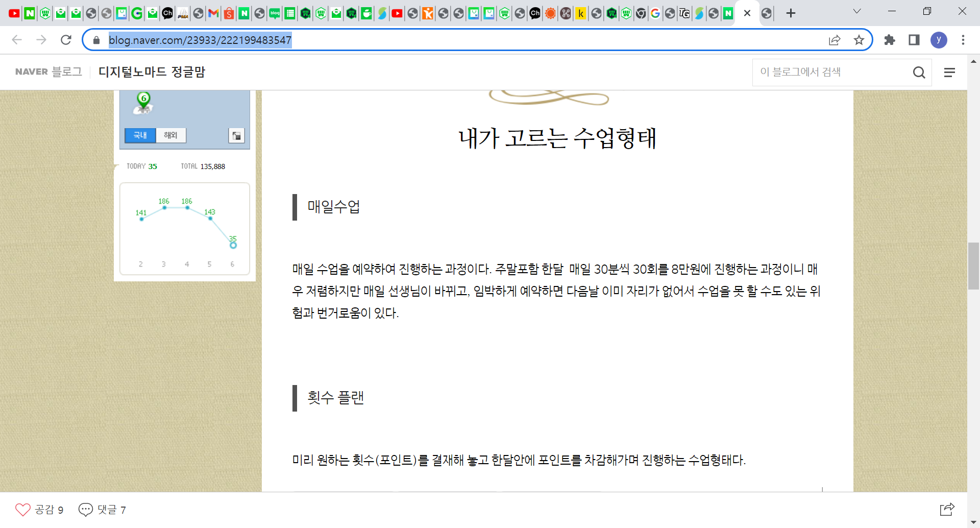
Task: Open the 댓글 comments bubble icon
Action: 85,510
